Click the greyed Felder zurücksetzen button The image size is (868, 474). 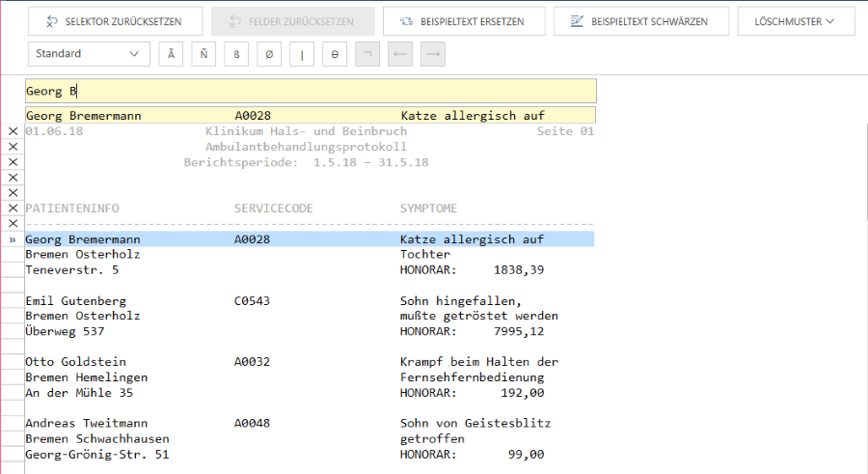coord(293,21)
